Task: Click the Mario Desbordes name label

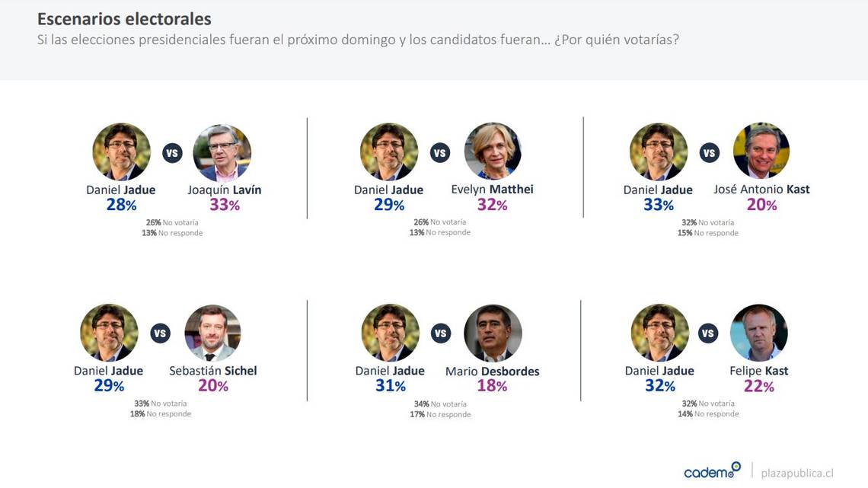Action: [x=493, y=372]
